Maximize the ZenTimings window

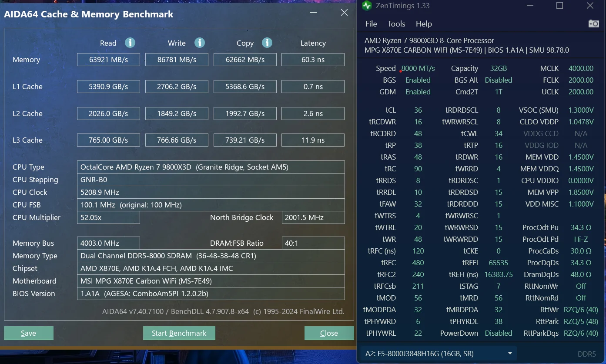(560, 6)
